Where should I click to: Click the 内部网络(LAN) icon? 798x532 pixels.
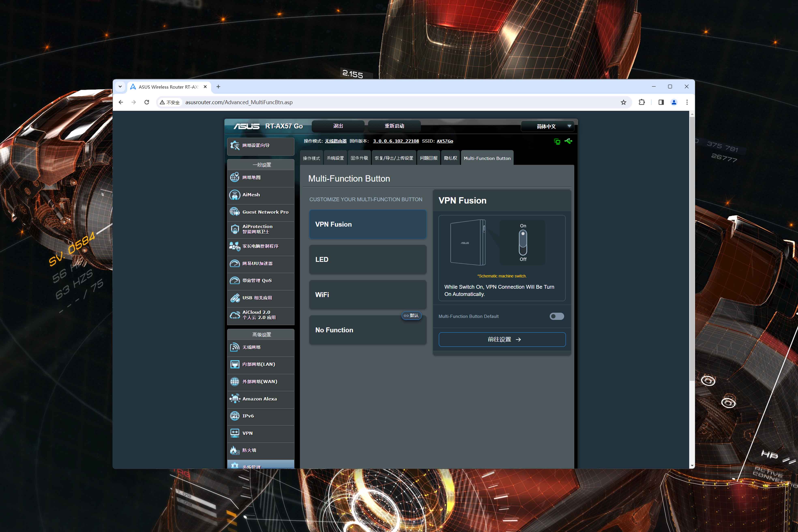click(x=234, y=364)
